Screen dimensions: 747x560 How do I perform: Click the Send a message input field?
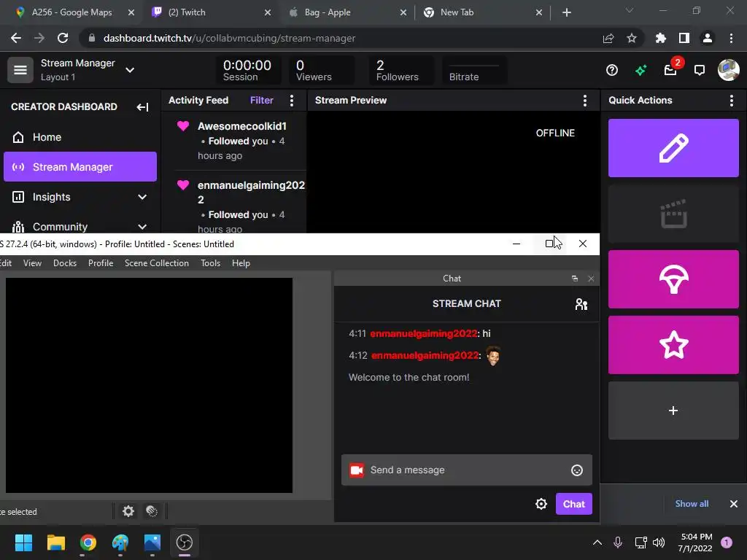pyautogui.click(x=466, y=470)
